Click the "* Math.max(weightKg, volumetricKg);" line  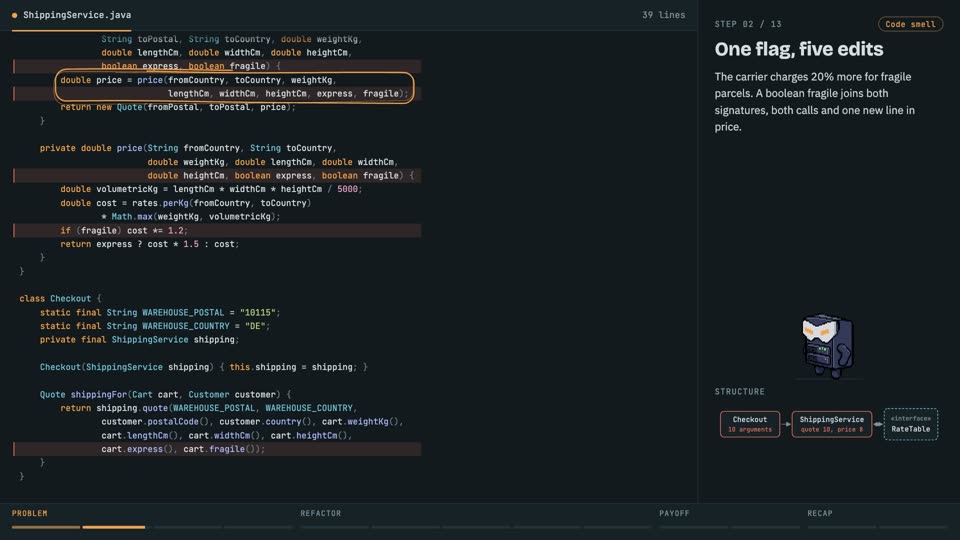coord(190,216)
